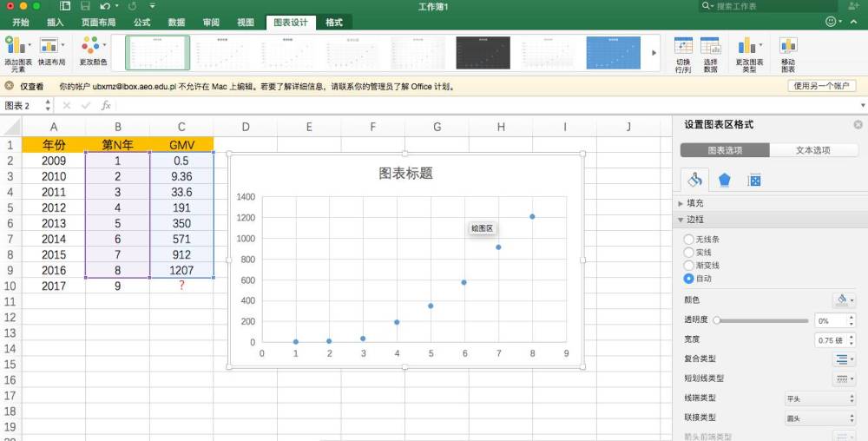The width and height of the screenshot is (868, 441).
Task: Click the share person icon at top right
Action: point(854,6)
